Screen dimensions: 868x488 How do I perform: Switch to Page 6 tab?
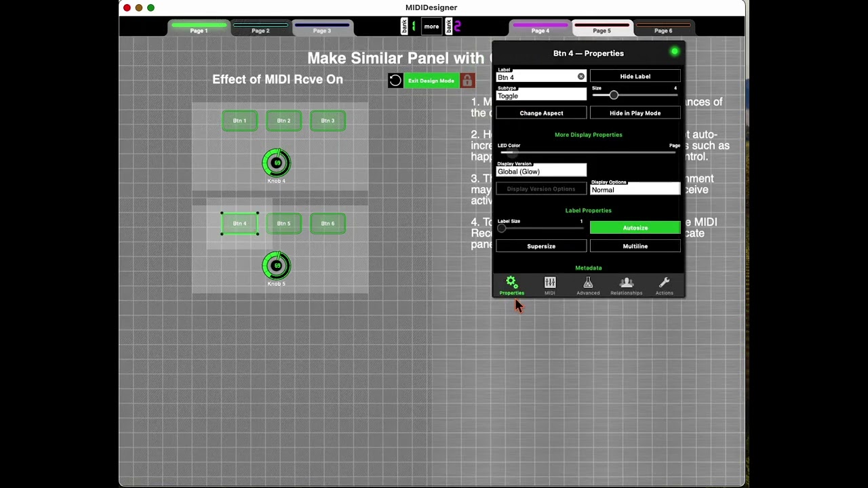[663, 28]
